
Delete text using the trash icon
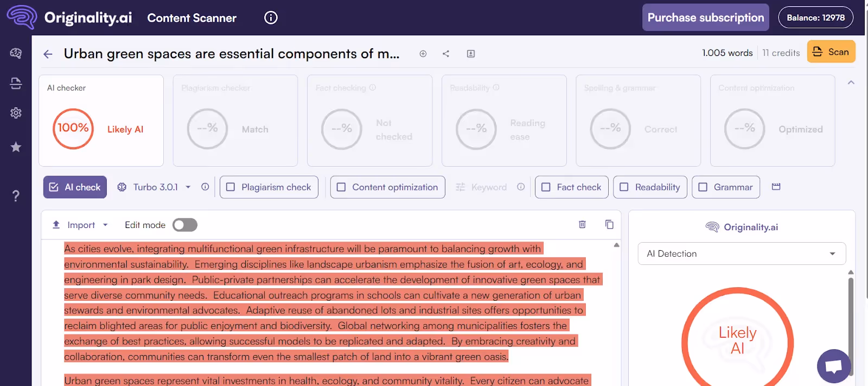(x=582, y=224)
